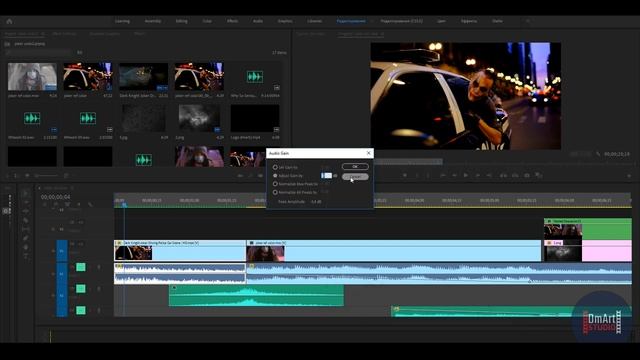The width and height of the screenshot is (640, 360).
Task: Select the teal audio clip on A2
Action: pos(256,296)
